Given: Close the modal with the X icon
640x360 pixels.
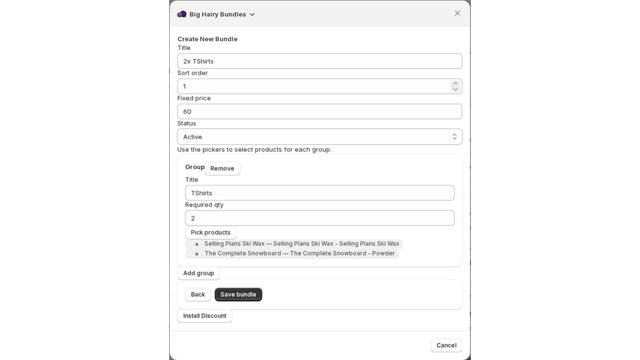Looking at the screenshot, I should point(457,13).
